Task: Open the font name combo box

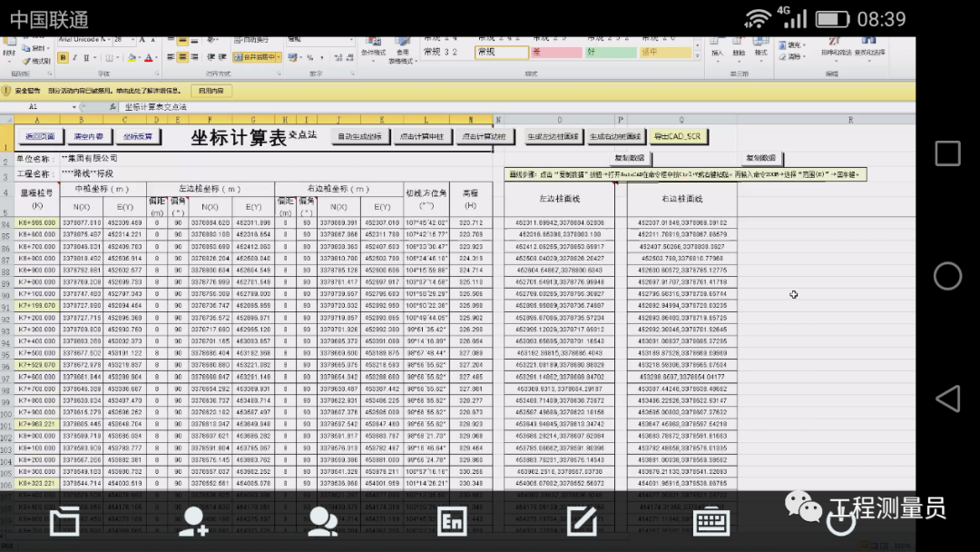Action: point(83,40)
